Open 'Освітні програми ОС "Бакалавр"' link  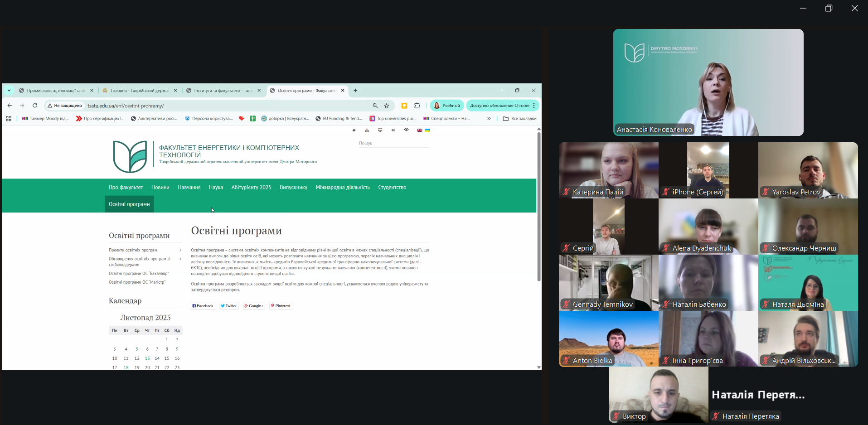(139, 274)
